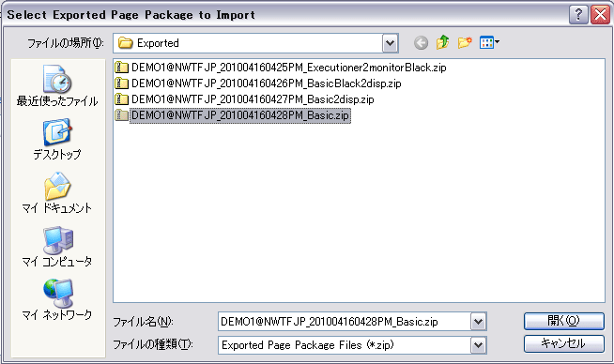Click zip icon of Executioner2monitorBlack file
Screen dimensions: 614x364
(121, 68)
